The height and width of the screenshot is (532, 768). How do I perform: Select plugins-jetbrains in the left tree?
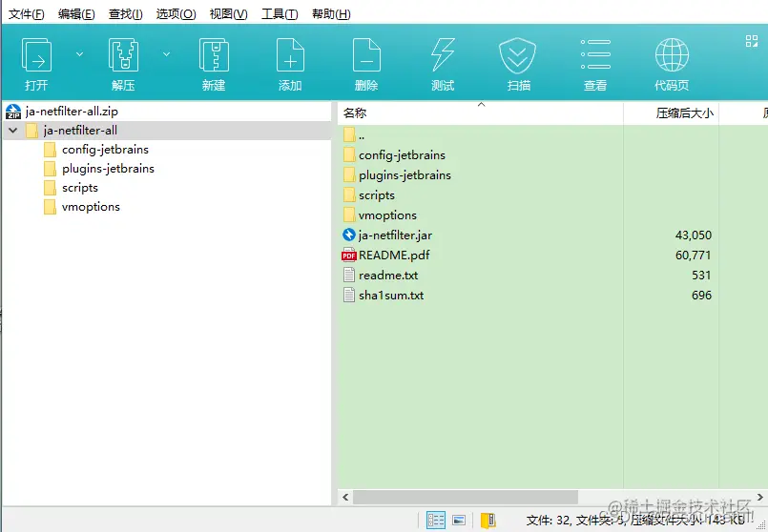[x=108, y=169]
